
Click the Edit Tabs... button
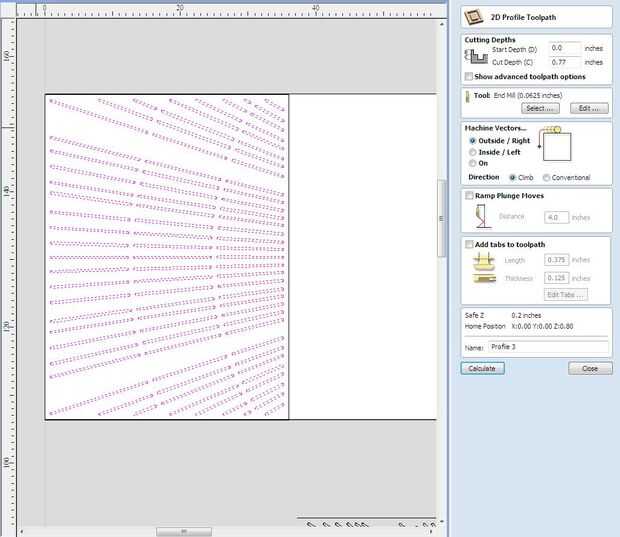(566, 295)
